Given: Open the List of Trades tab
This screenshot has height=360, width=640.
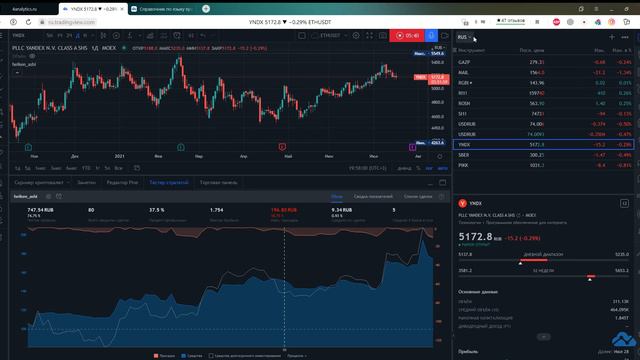Looking at the screenshot, I should [418, 197].
